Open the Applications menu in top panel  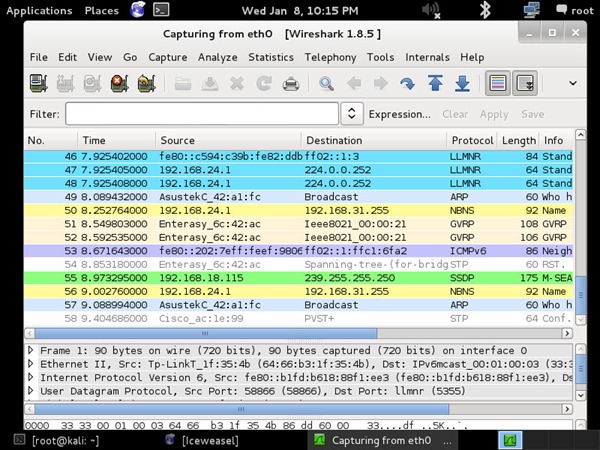coord(39,10)
